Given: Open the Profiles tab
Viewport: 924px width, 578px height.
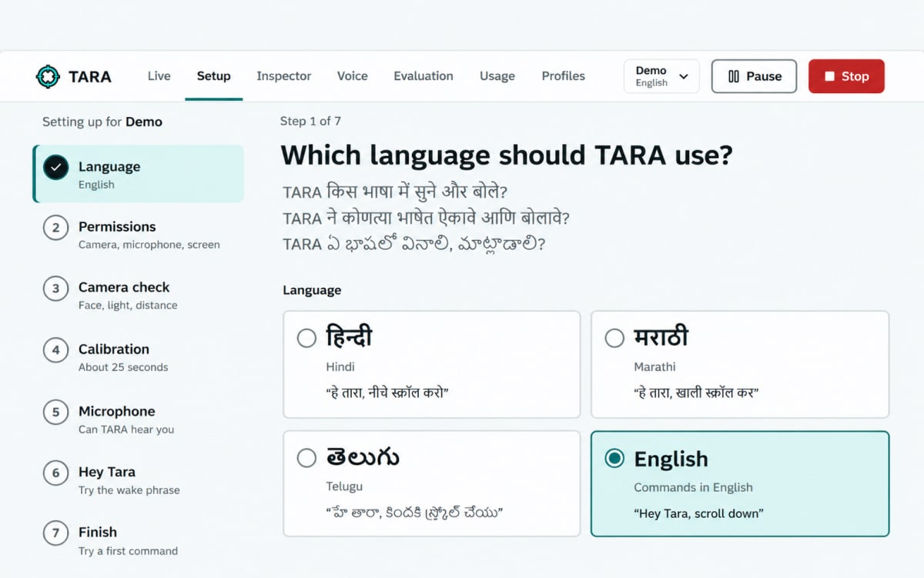Looking at the screenshot, I should (563, 76).
